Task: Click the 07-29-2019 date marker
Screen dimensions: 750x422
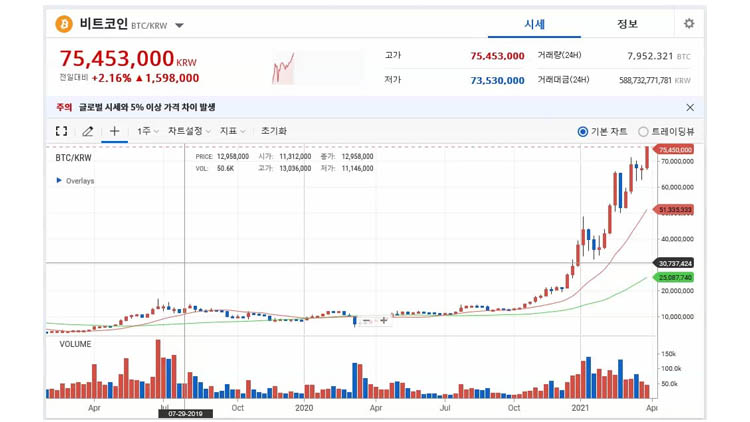Action: [185, 413]
